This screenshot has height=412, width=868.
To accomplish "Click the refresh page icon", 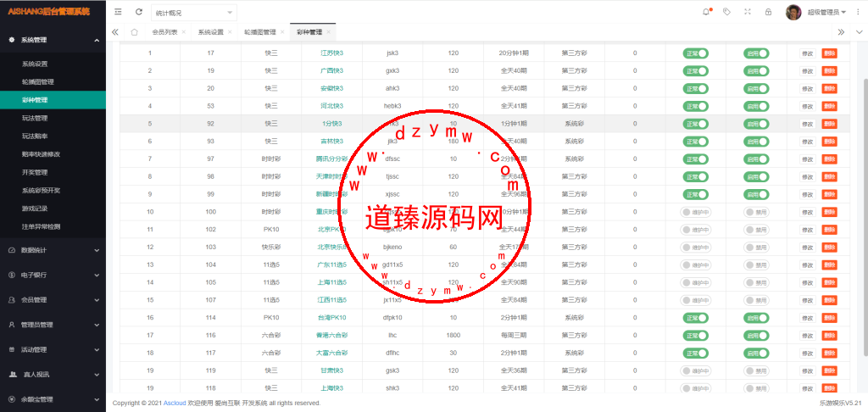I will click(x=138, y=12).
